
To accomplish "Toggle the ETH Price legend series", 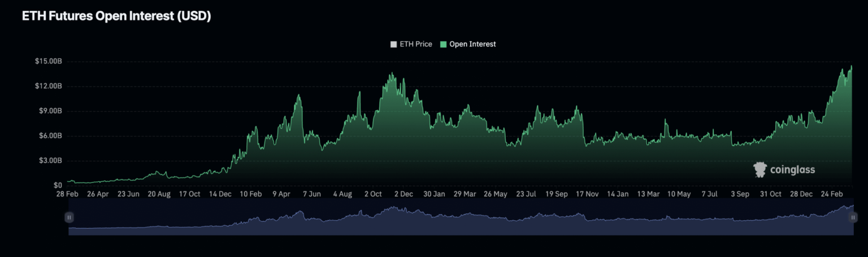I will point(415,44).
